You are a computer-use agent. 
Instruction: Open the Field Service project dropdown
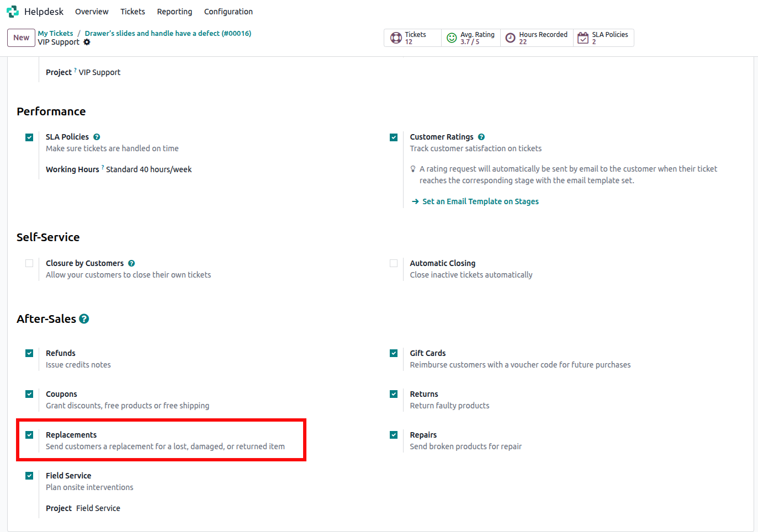tap(98, 508)
